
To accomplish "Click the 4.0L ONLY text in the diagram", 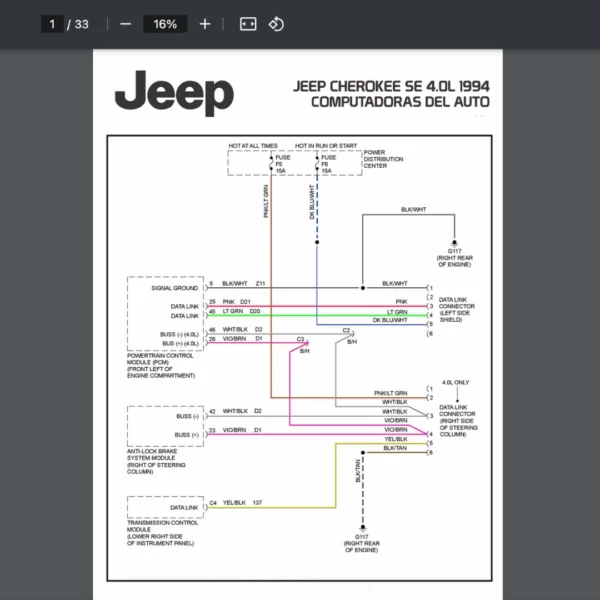I will [454, 382].
